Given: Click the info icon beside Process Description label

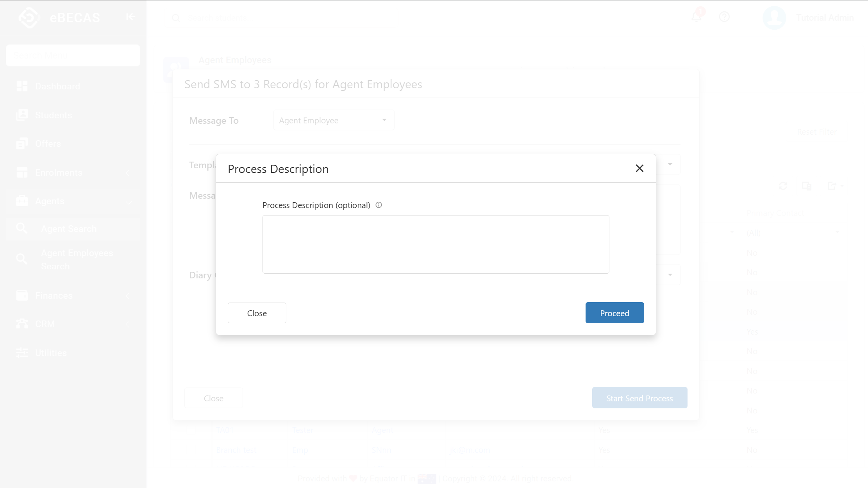Looking at the screenshot, I should [379, 205].
